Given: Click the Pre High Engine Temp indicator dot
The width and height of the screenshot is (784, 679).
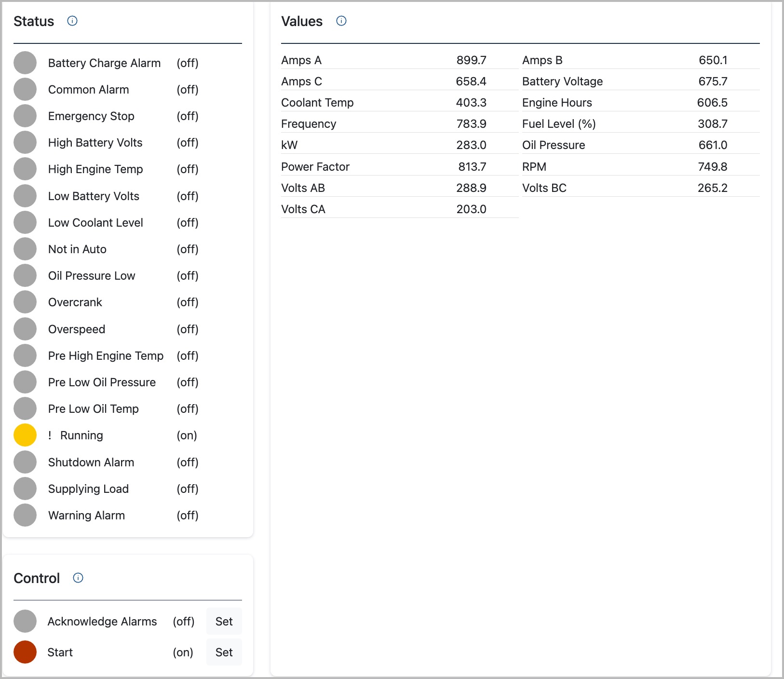Looking at the screenshot, I should (25, 355).
